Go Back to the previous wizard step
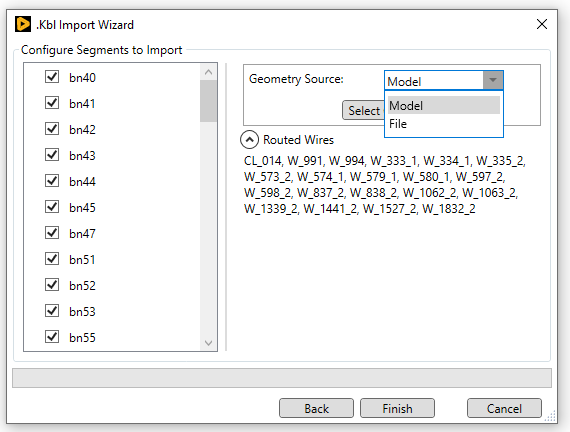 tap(316, 408)
